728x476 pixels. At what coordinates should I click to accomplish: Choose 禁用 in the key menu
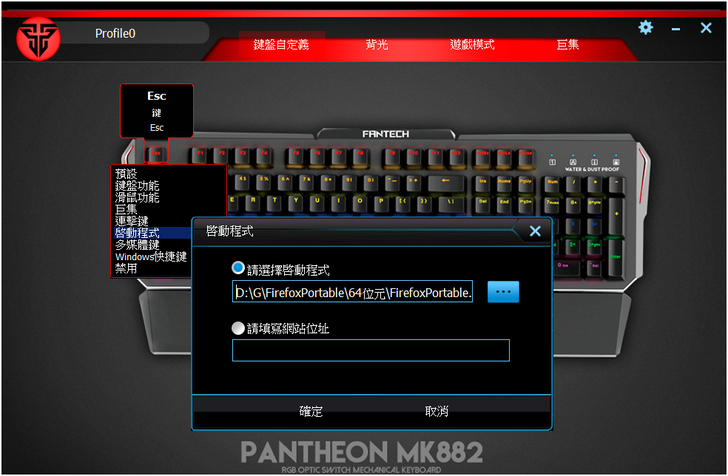click(126, 268)
